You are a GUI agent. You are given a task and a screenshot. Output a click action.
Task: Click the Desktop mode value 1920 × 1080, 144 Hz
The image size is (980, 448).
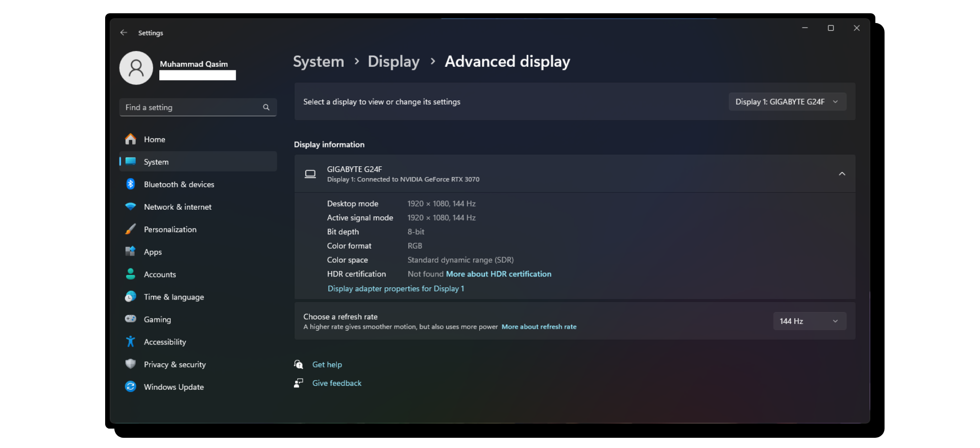pyautogui.click(x=442, y=204)
